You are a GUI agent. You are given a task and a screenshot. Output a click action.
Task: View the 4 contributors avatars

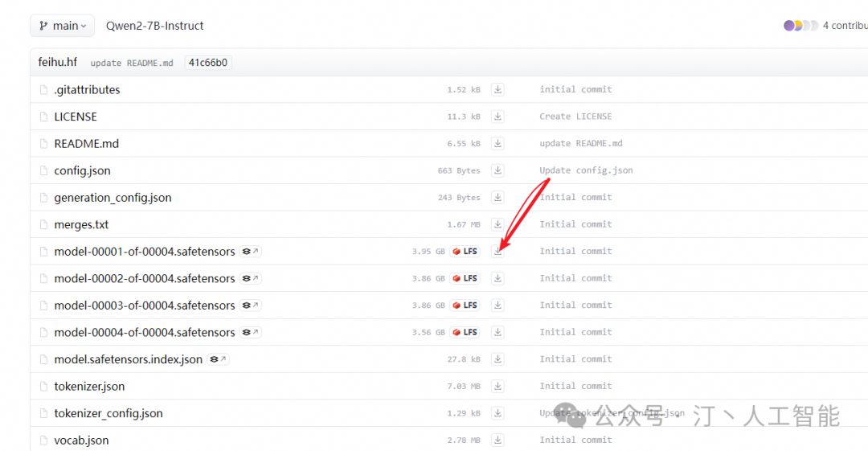pos(800,26)
